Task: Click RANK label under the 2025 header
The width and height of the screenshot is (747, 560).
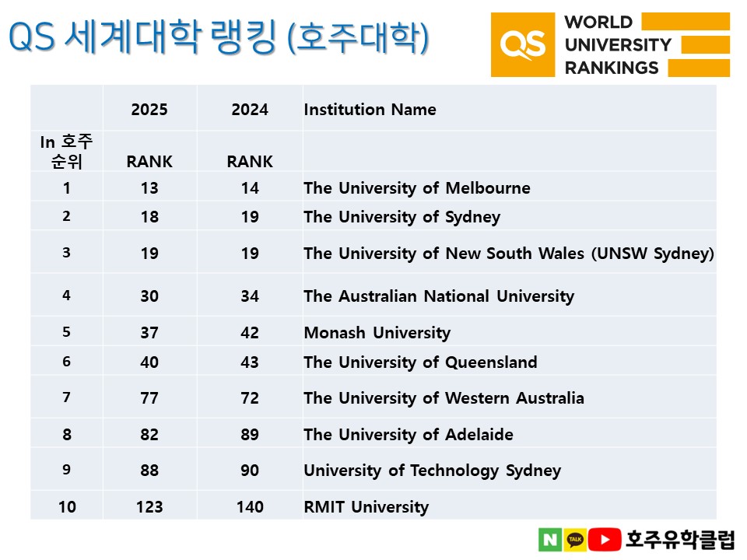Action: coord(149,162)
